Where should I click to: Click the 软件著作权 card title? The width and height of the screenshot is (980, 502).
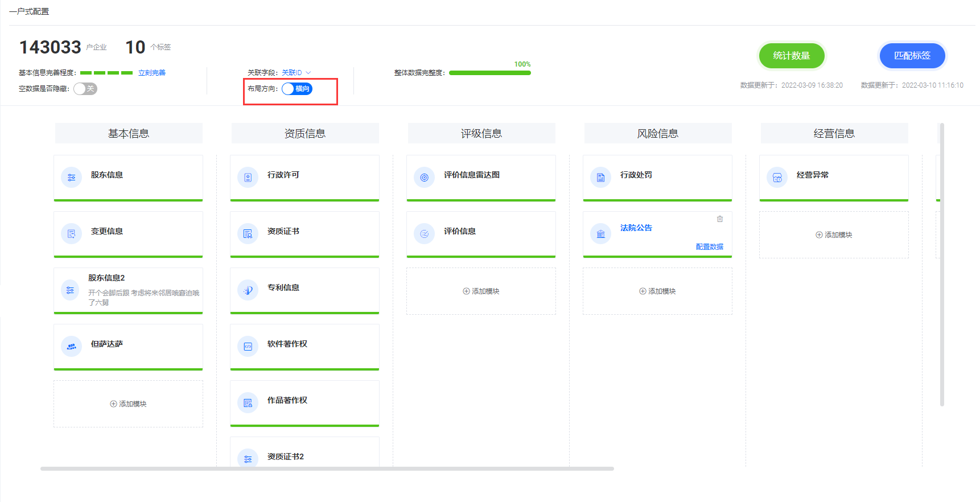[x=287, y=344]
